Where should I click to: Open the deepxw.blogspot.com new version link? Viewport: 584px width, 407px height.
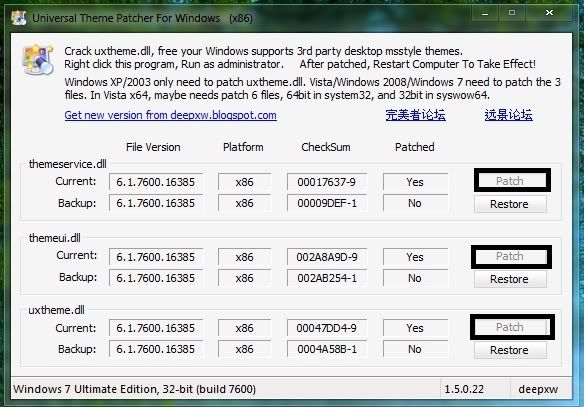[170, 115]
